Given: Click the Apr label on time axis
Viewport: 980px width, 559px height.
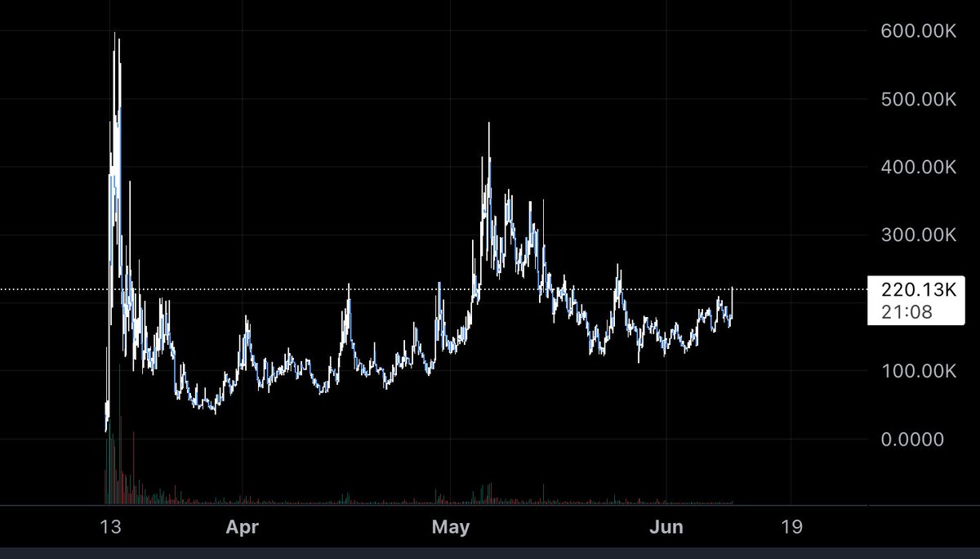Looking at the screenshot, I should click(243, 527).
